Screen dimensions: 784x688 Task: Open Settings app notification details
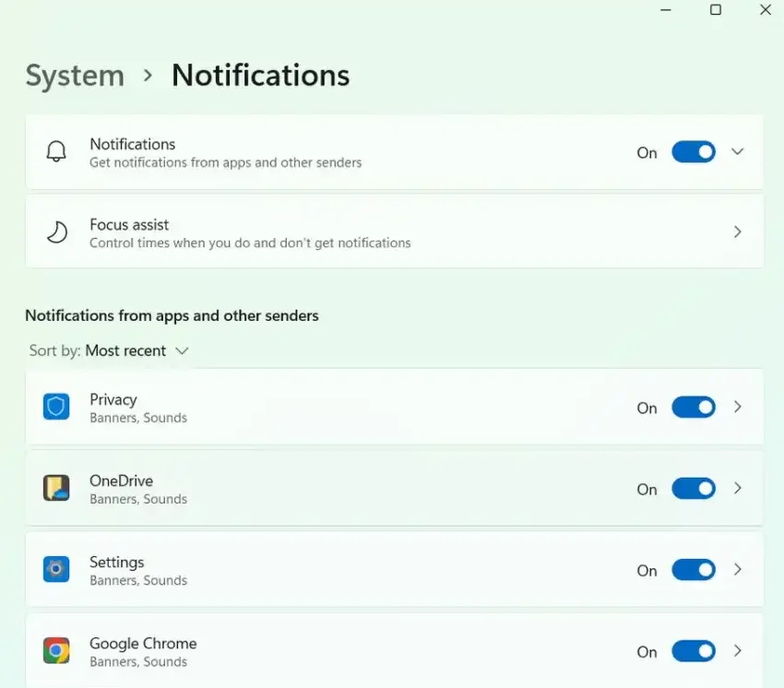coord(736,569)
